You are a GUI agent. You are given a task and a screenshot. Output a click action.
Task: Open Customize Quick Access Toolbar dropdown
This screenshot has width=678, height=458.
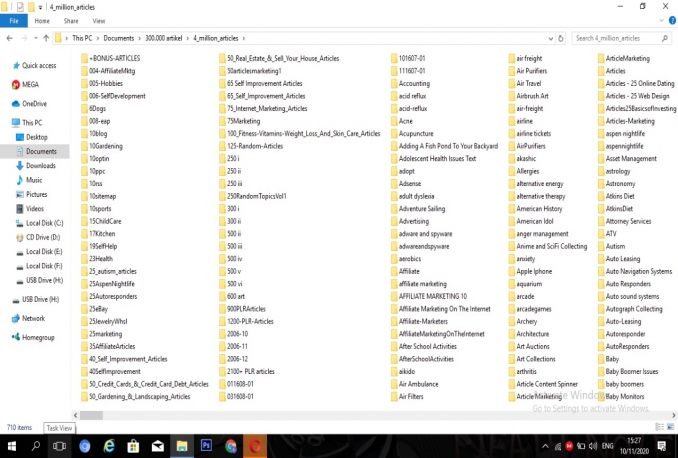(x=38, y=6)
